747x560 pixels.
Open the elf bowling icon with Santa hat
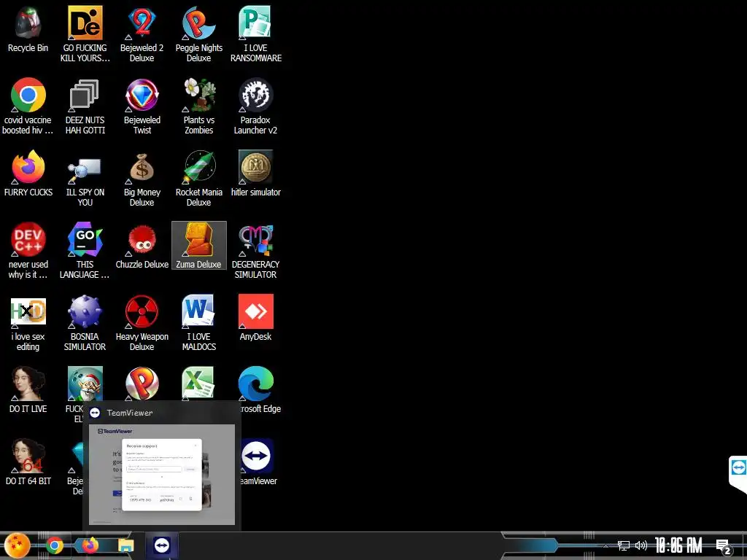[85, 384]
